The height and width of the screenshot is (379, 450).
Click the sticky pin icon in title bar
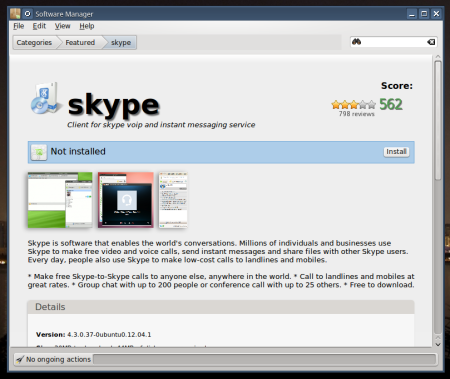[28, 14]
